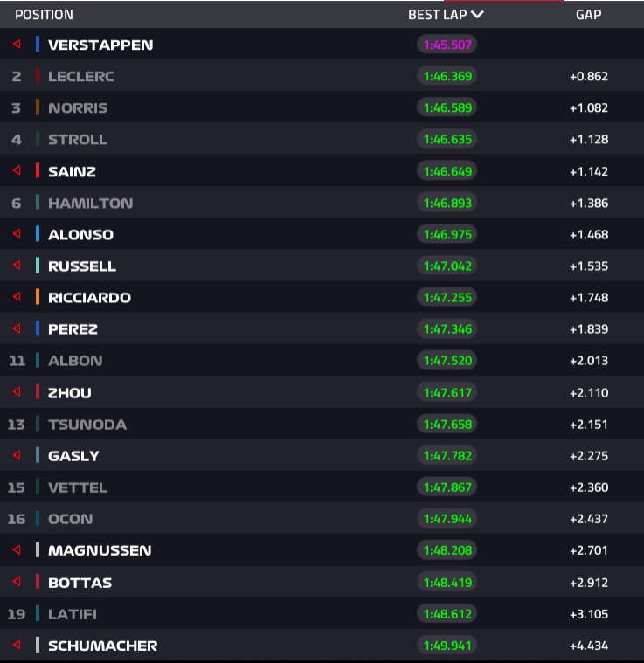Click the red arrow icon beside Ricciardo

pyautogui.click(x=17, y=297)
